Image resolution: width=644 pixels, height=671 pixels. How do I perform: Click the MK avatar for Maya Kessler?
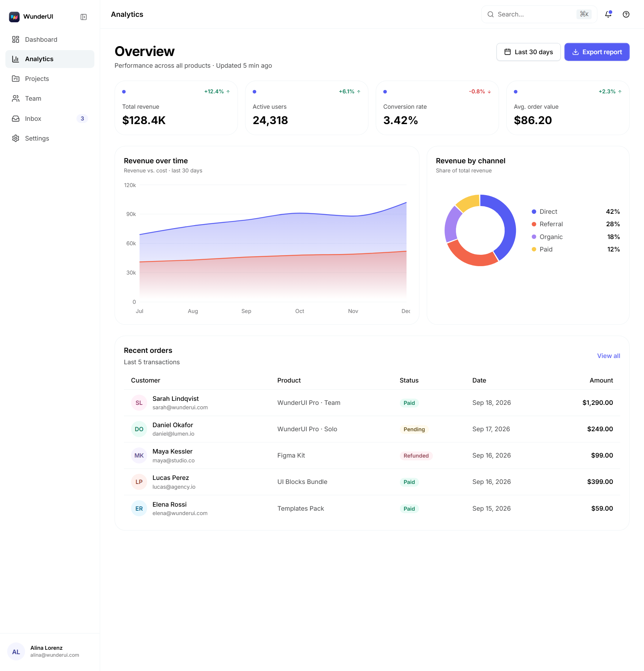(139, 455)
